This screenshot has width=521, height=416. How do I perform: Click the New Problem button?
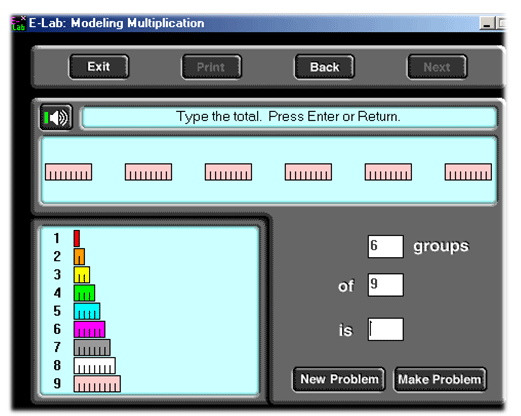(339, 379)
